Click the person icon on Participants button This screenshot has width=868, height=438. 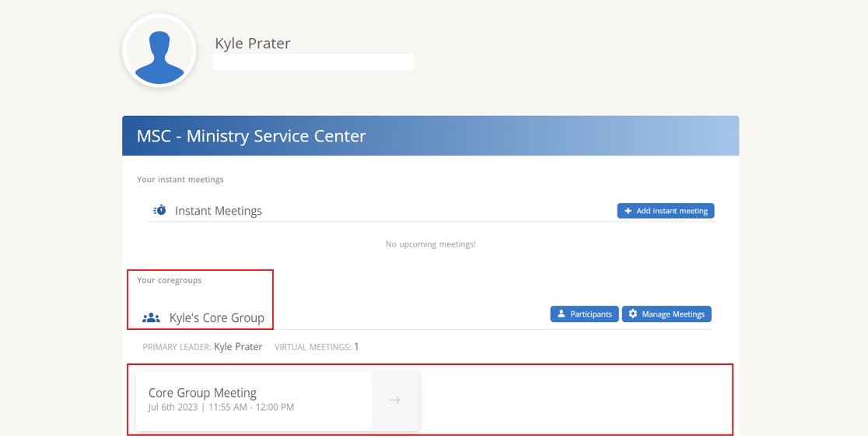coord(562,314)
